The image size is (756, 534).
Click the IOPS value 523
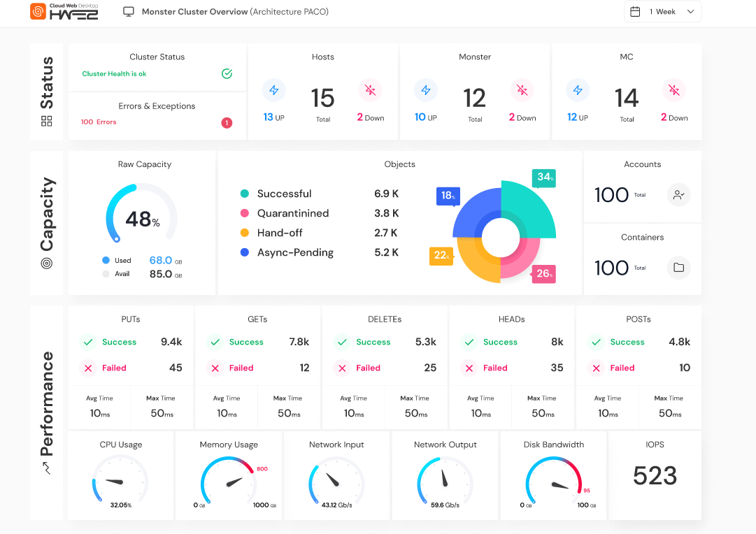pos(655,476)
